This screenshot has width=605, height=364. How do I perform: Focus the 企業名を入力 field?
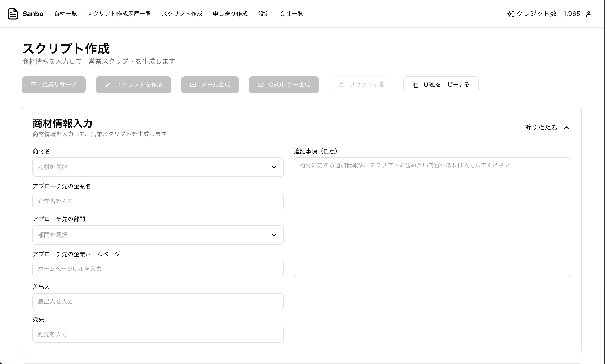[x=158, y=201]
